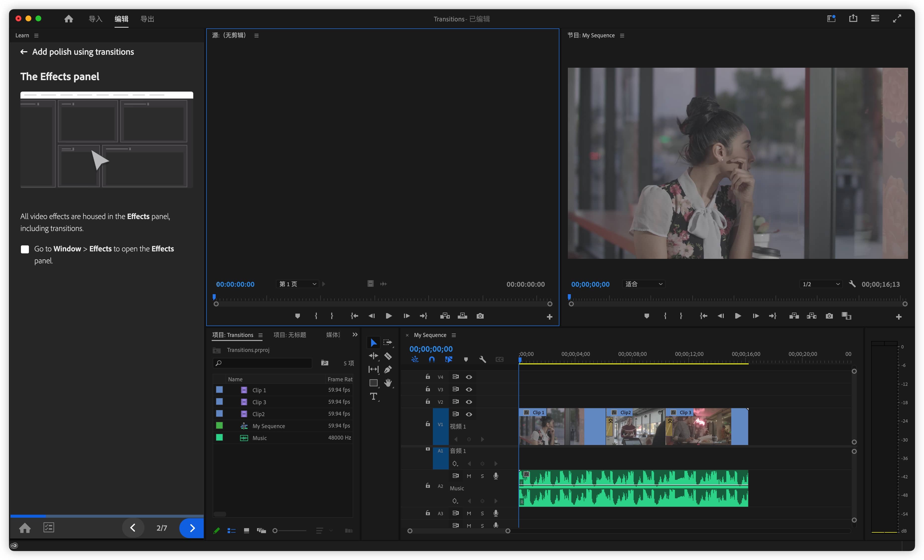This screenshot has width=924, height=560.
Task: Open the Program My Sequence panel menu
Action: coord(622,35)
